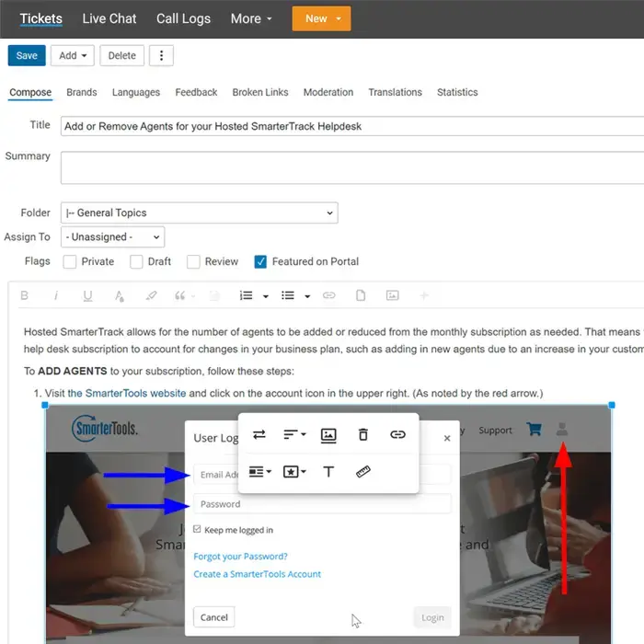Insert a block quote
Image resolution: width=644 pixels, height=644 pixels.
(180, 295)
